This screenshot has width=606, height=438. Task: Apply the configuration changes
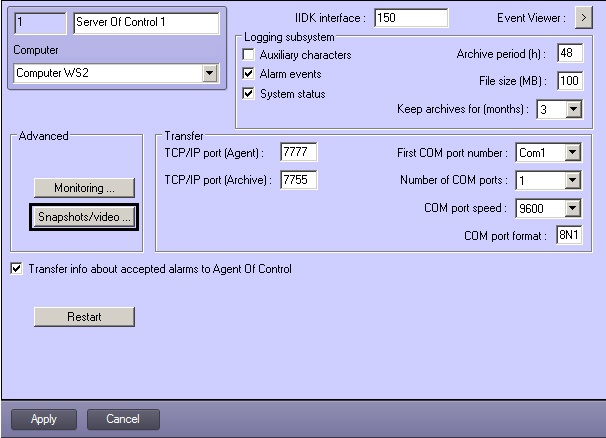44,419
